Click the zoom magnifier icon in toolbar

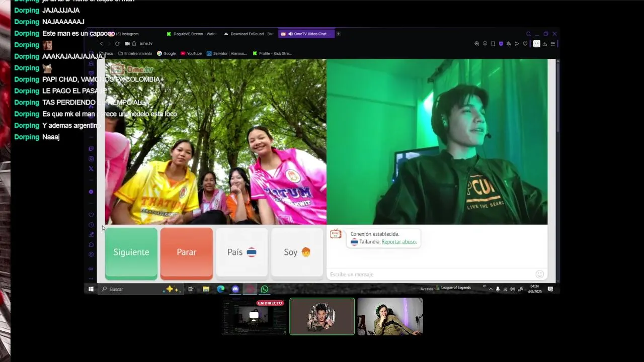(x=476, y=44)
